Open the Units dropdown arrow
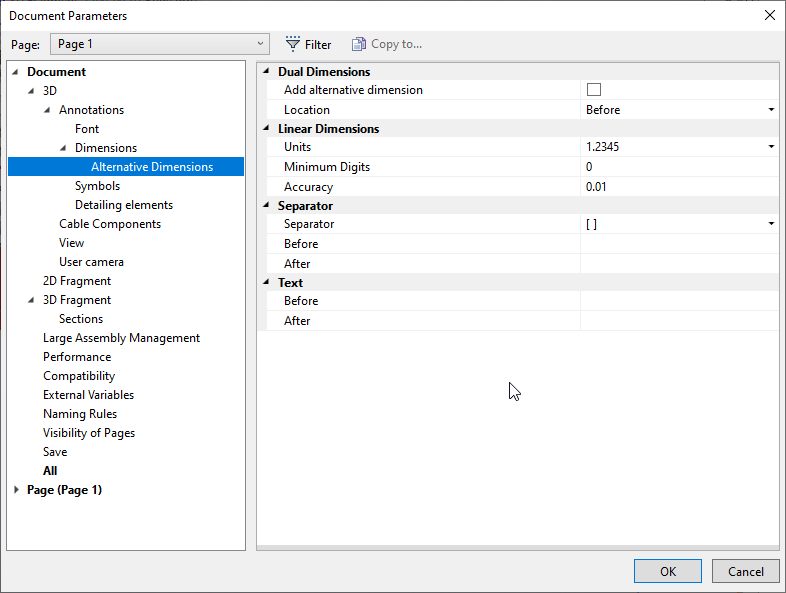786x593 pixels. (x=771, y=147)
